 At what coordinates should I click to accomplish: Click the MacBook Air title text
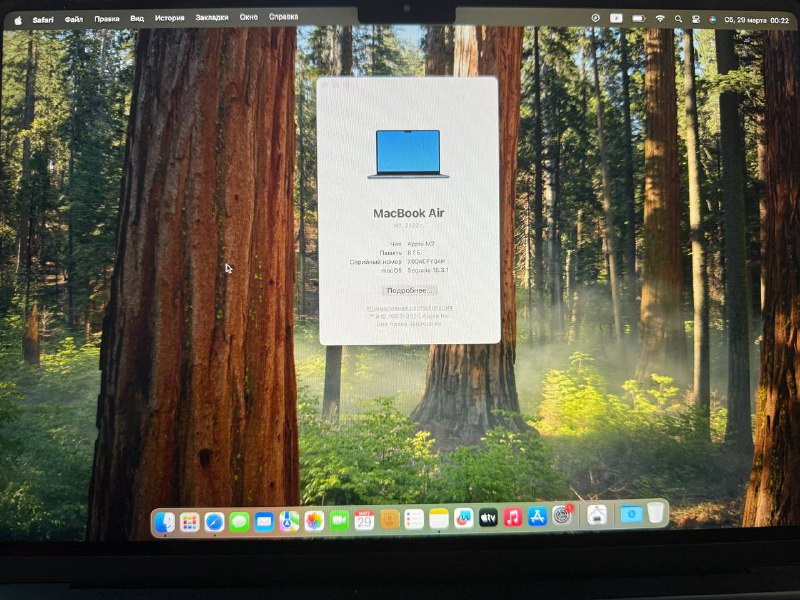pyautogui.click(x=409, y=213)
